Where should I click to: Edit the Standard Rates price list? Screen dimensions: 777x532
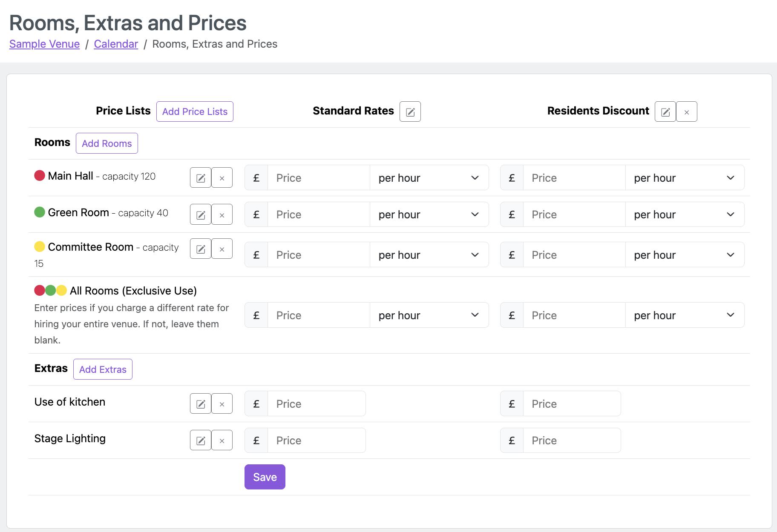pos(410,112)
